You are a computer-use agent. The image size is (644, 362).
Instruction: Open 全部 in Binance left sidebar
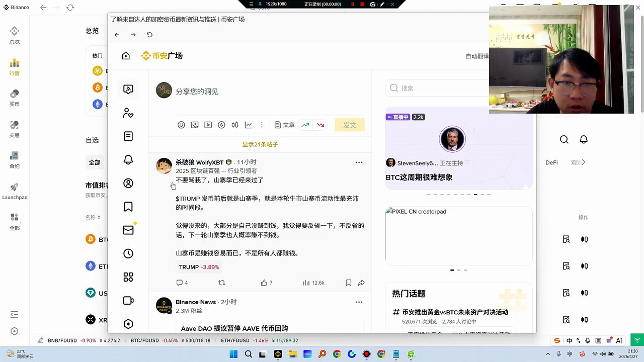point(15,221)
